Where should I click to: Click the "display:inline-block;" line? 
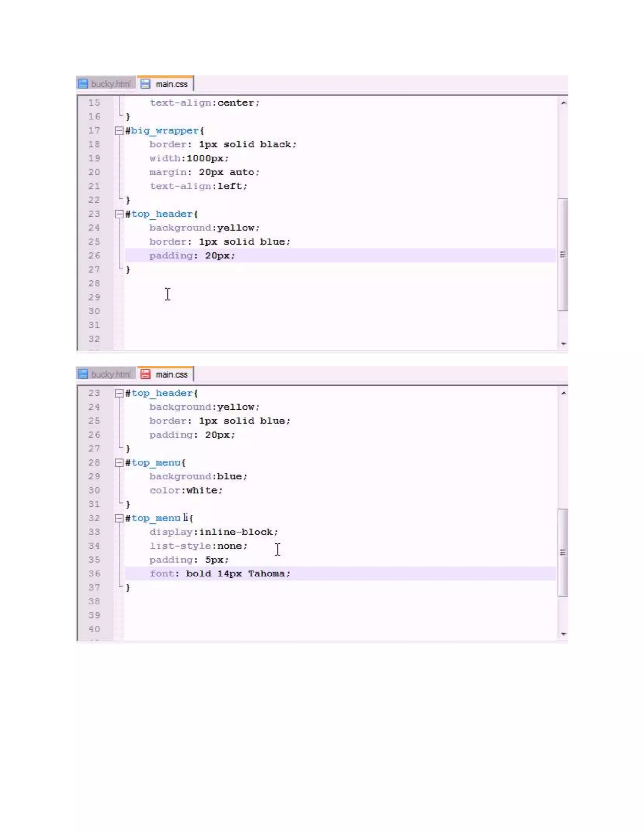click(214, 532)
